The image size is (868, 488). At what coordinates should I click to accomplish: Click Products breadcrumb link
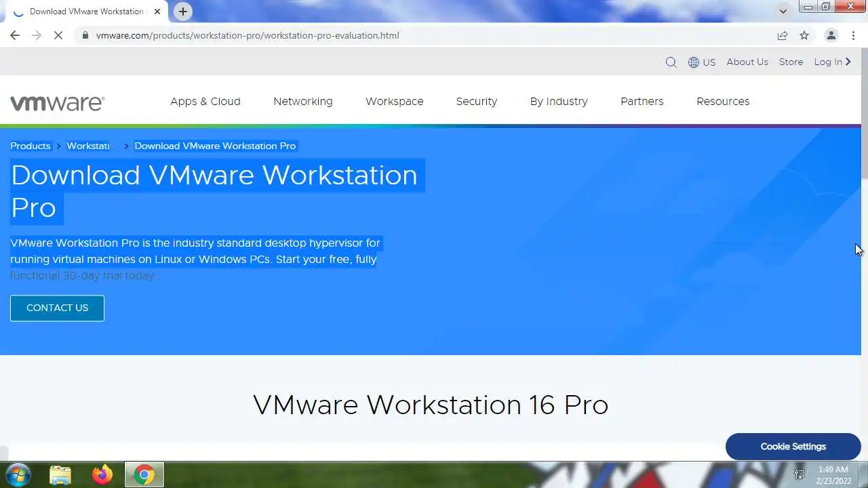31,146
